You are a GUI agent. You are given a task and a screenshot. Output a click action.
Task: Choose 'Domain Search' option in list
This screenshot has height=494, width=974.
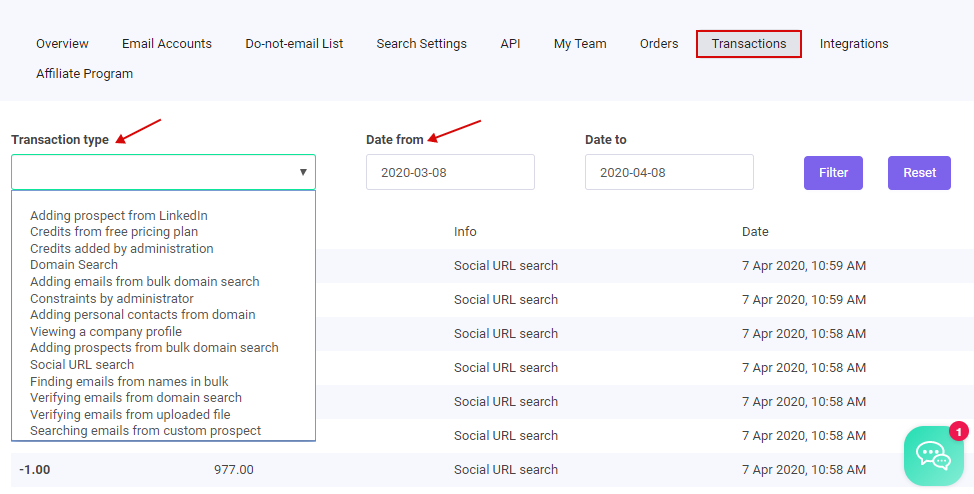[74, 265]
